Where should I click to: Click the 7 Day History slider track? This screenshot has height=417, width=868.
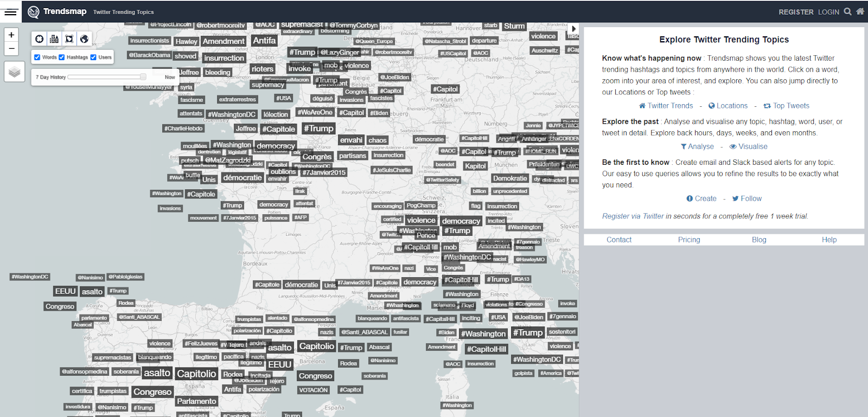click(107, 77)
